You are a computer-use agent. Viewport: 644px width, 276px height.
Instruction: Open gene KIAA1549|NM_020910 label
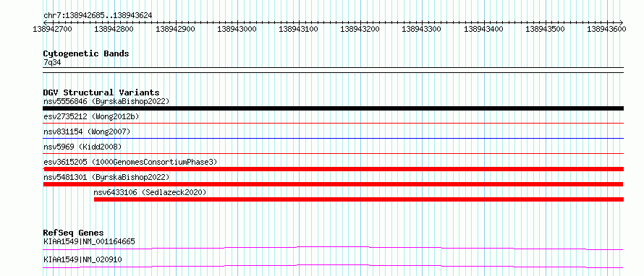coord(82,259)
